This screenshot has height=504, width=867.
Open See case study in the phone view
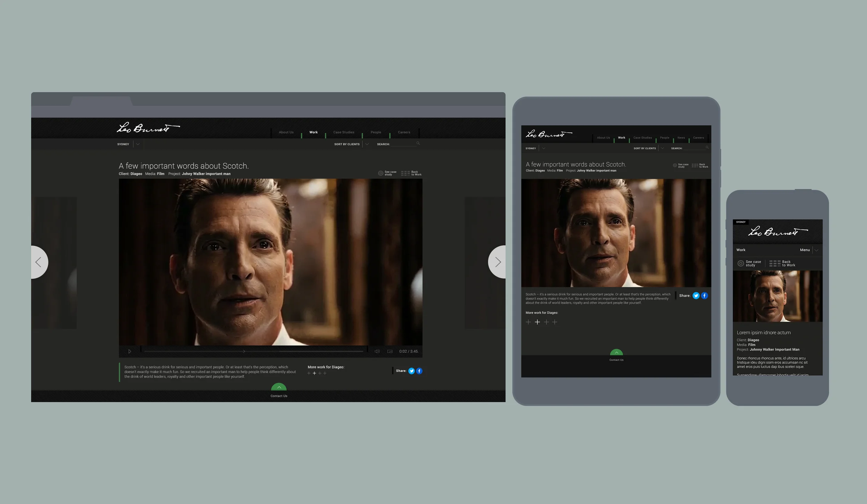(x=749, y=263)
